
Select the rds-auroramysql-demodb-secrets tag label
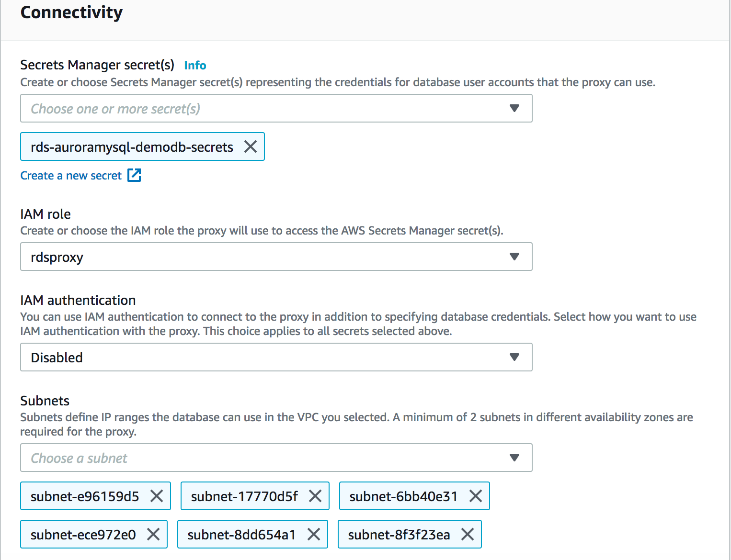[132, 147]
